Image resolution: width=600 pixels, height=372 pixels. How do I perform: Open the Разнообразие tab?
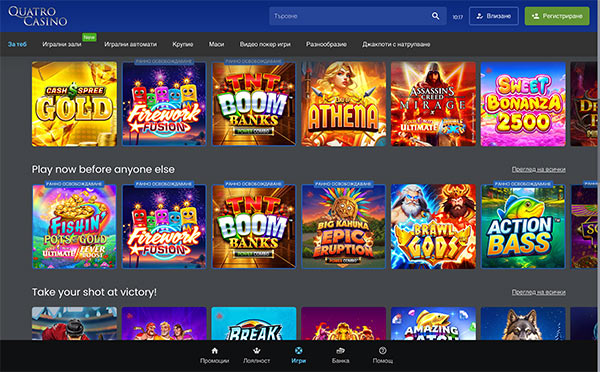coord(326,44)
